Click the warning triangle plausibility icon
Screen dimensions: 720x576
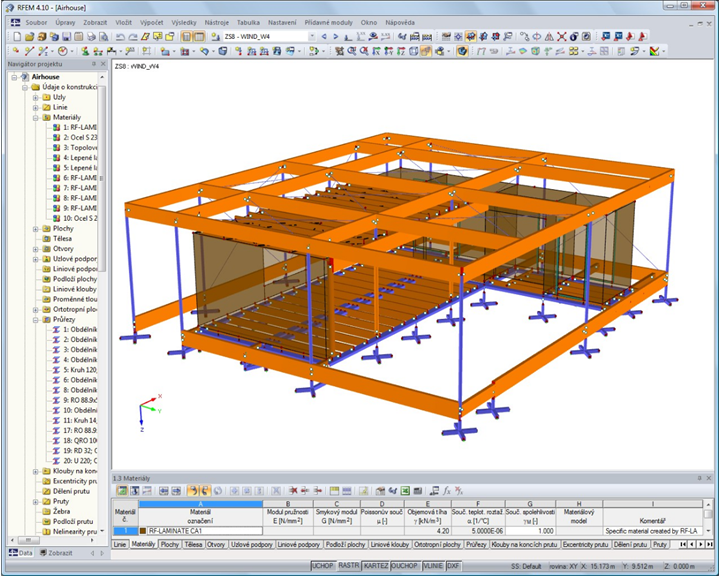[x=549, y=36]
